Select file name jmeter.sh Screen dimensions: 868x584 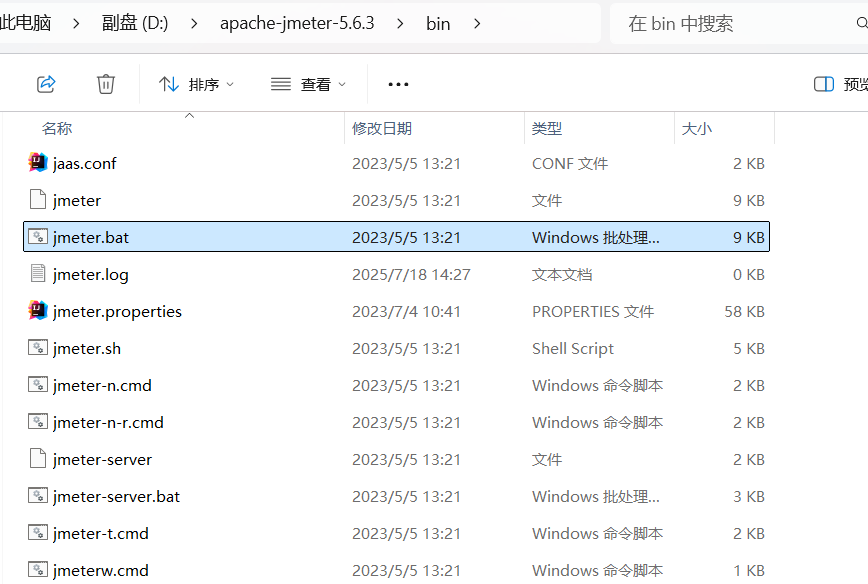(x=87, y=349)
